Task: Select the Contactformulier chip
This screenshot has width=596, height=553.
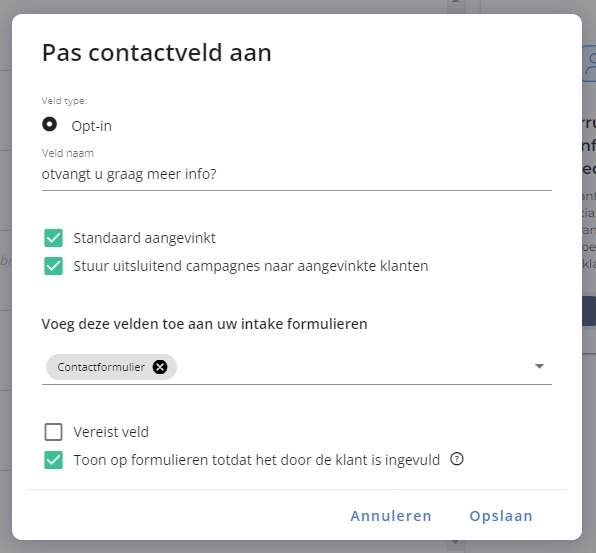Action: click(101, 367)
